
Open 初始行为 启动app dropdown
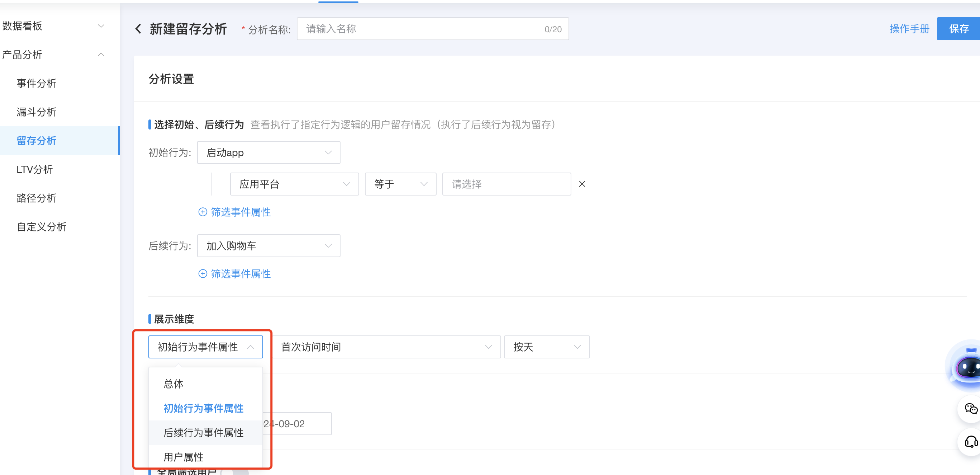pos(268,153)
